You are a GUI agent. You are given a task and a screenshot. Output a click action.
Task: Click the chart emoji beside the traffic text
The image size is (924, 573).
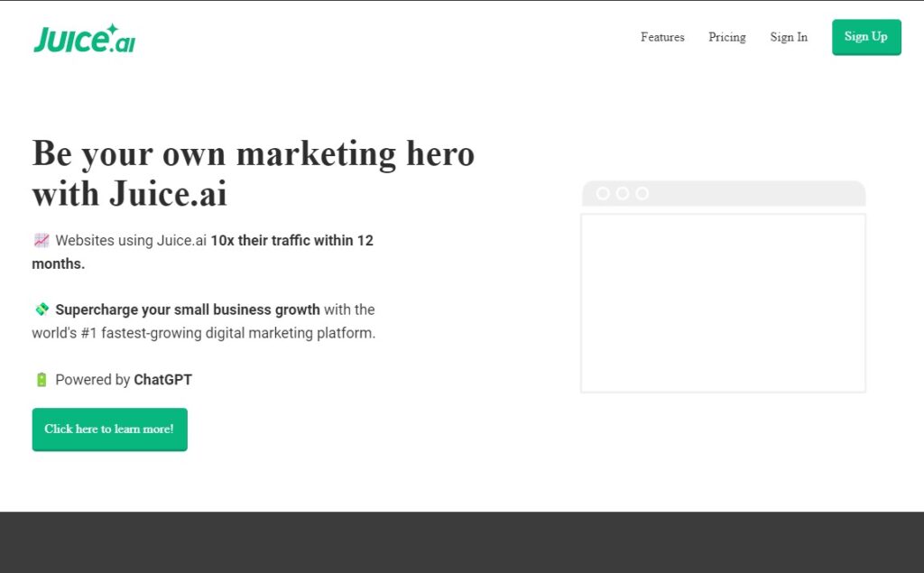point(42,241)
